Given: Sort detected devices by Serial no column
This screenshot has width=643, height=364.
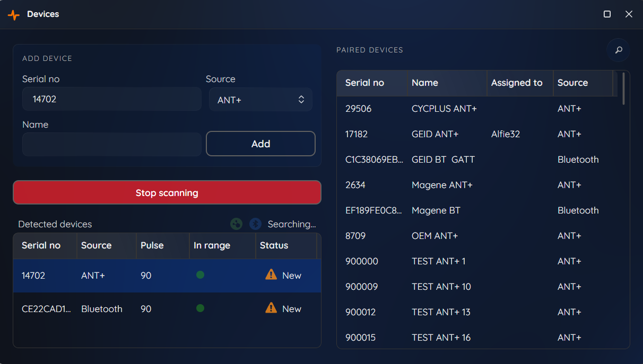Looking at the screenshot, I should [x=45, y=246].
